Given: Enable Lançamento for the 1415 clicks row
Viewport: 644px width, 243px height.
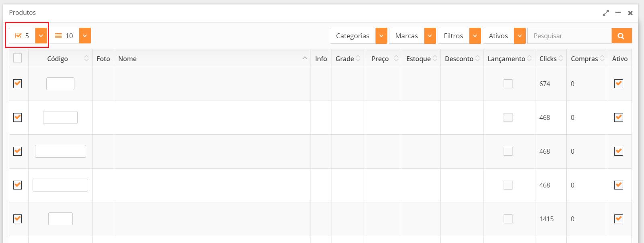Looking at the screenshot, I should pyautogui.click(x=508, y=219).
